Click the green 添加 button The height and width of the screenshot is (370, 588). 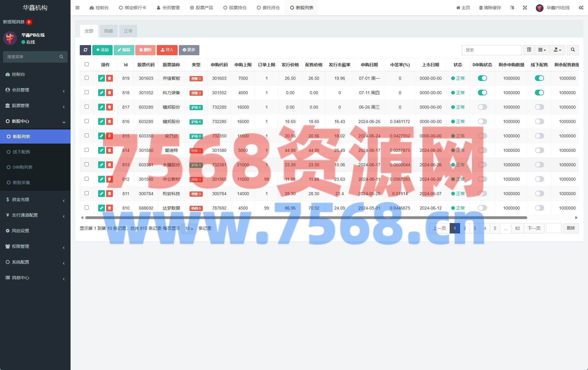102,50
